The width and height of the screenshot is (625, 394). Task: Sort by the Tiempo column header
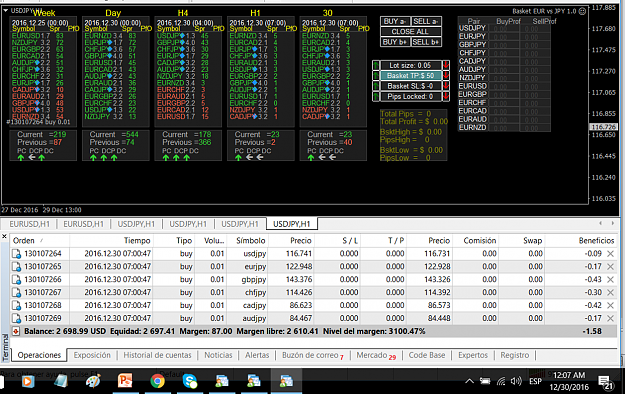112,240
